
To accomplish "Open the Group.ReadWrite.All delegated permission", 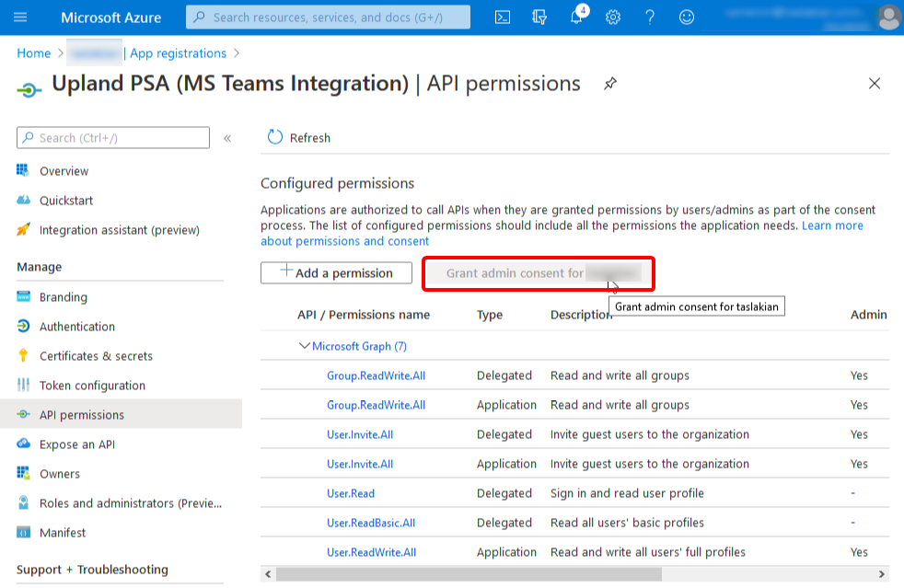I will pyautogui.click(x=376, y=375).
